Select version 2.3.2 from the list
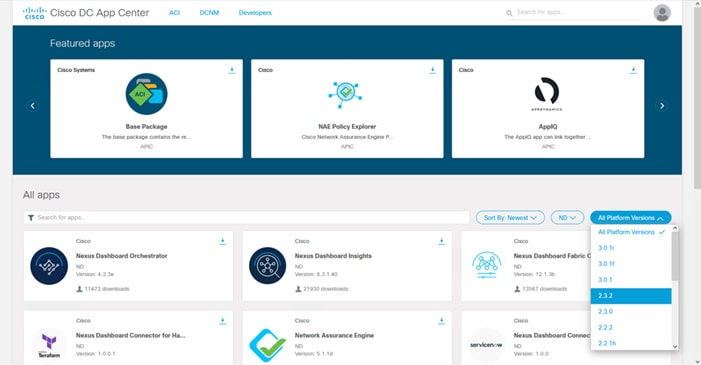The width and height of the screenshot is (701, 365). (x=631, y=296)
